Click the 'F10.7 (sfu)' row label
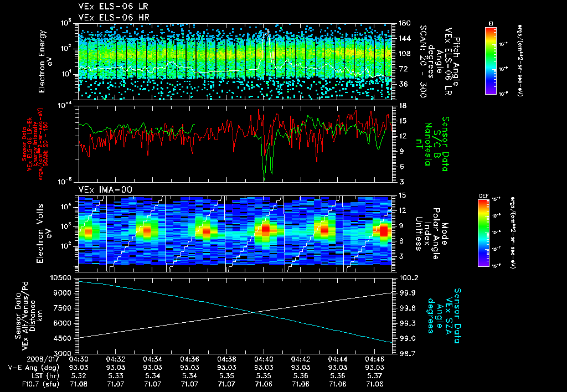567x392 pixels. click(40, 384)
